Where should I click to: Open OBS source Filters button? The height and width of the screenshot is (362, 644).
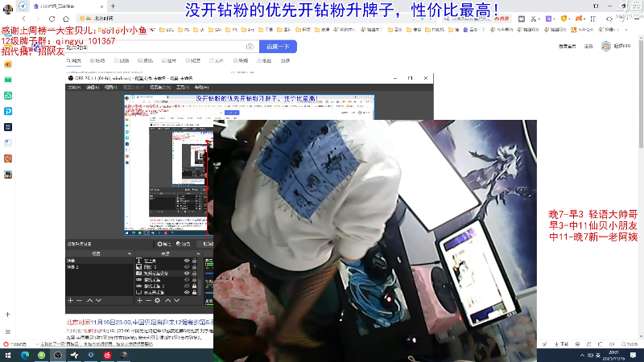click(x=184, y=244)
